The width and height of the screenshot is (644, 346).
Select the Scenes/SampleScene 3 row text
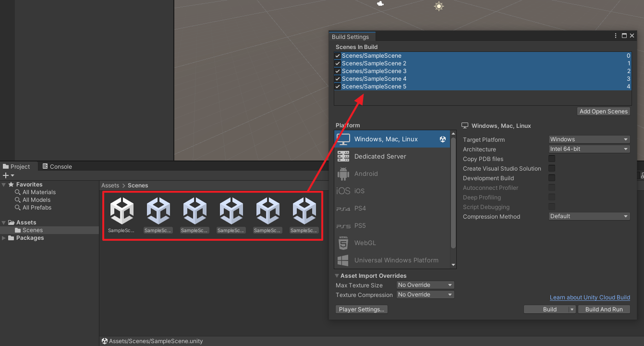click(x=374, y=71)
